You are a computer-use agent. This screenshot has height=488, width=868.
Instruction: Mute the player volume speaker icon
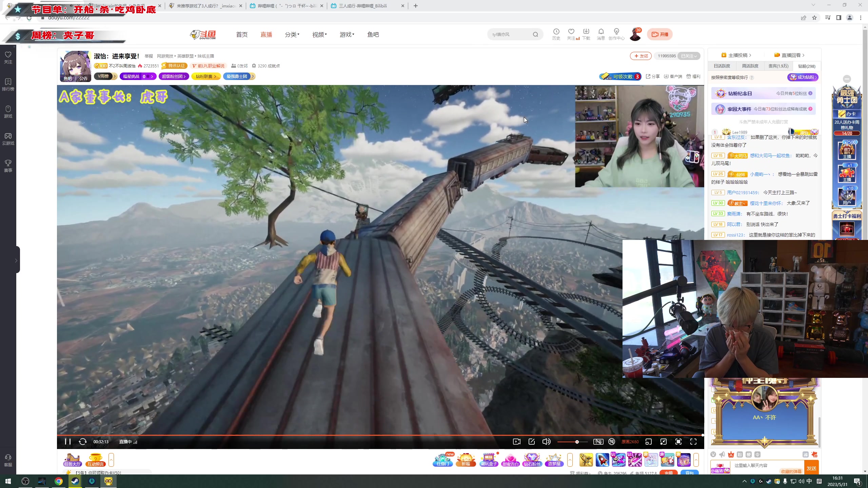(x=546, y=442)
